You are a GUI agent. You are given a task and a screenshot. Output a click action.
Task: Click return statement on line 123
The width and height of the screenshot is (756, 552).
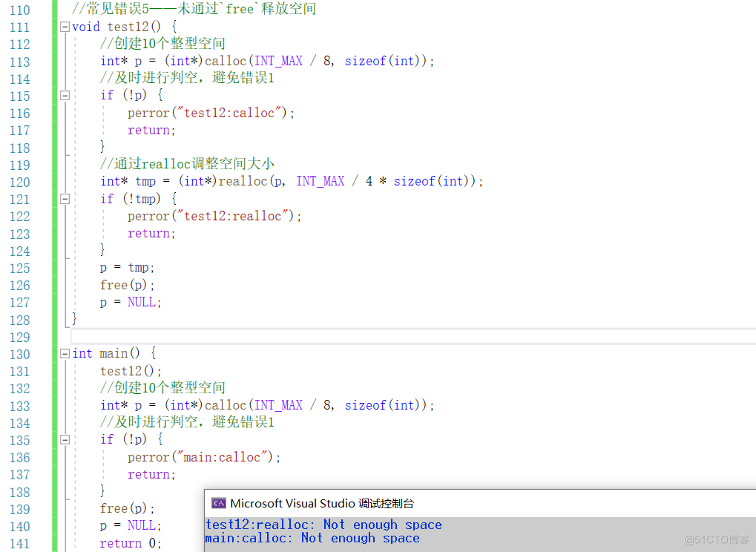151,233
